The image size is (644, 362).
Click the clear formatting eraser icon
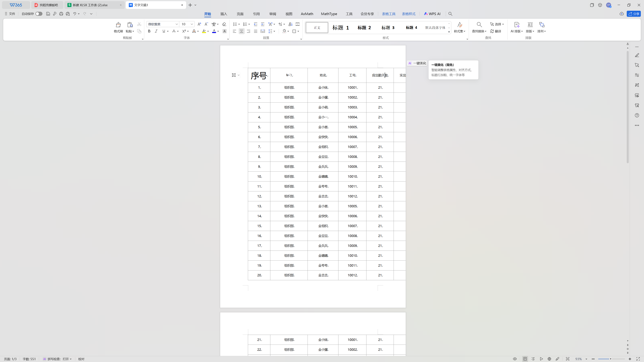pyautogui.click(x=224, y=24)
